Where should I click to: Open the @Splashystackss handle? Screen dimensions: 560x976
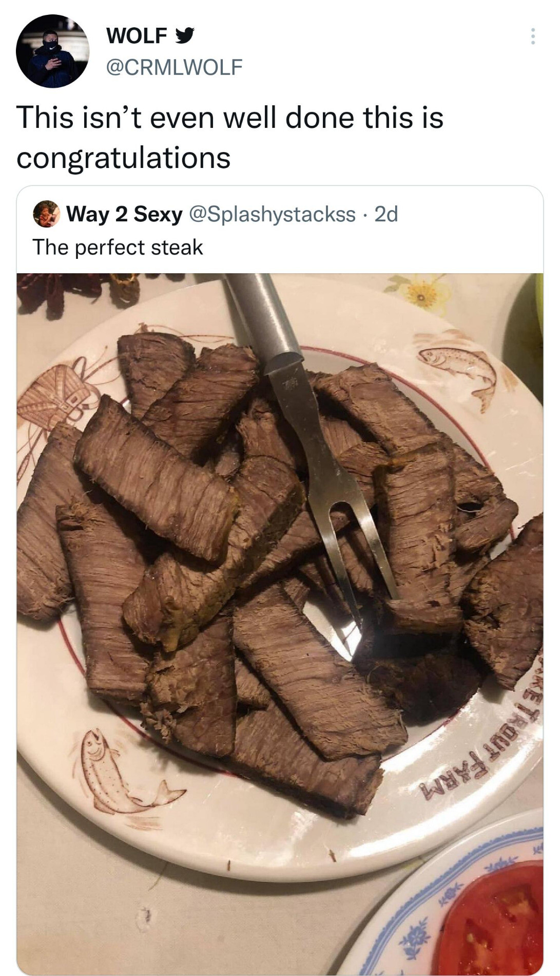point(272,215)
